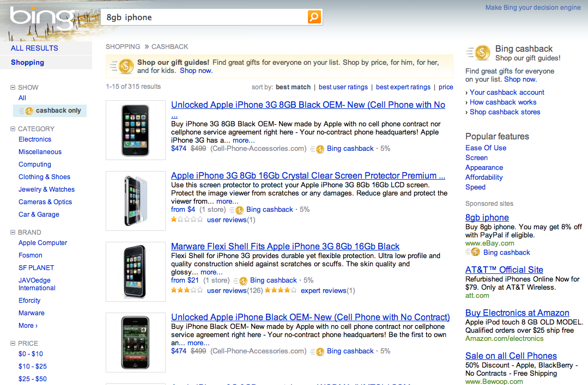Open the Shopping tab
The image size is (588, 385).
point(27,63)
